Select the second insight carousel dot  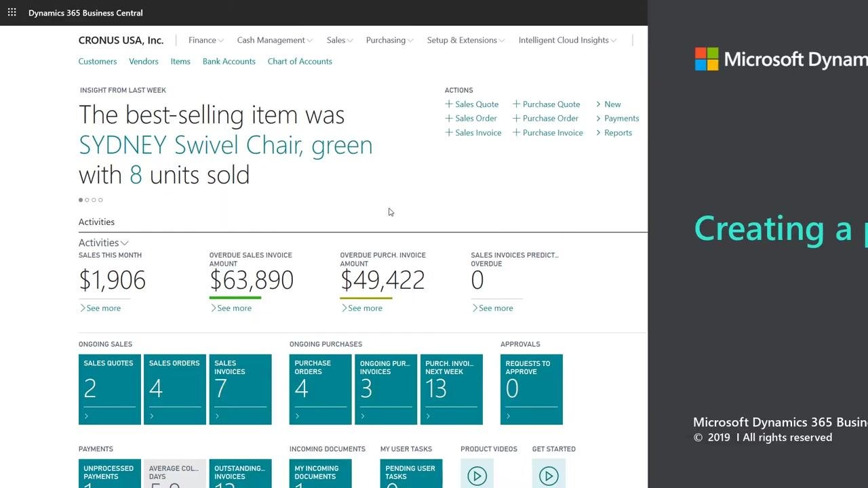[87, 200]
